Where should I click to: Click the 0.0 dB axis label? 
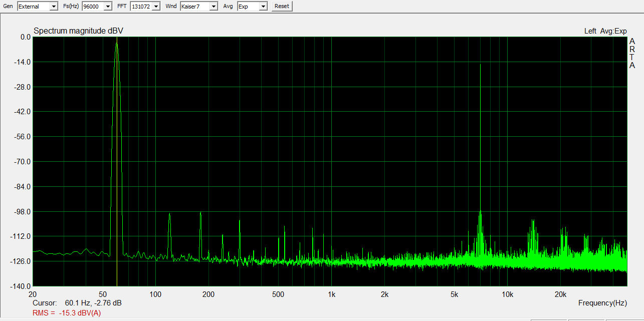pos(26,37)
